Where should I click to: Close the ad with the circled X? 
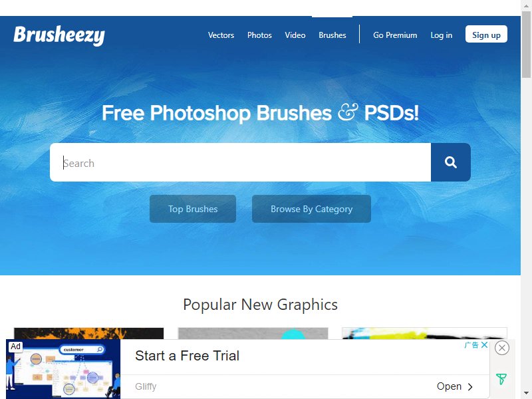502,348
